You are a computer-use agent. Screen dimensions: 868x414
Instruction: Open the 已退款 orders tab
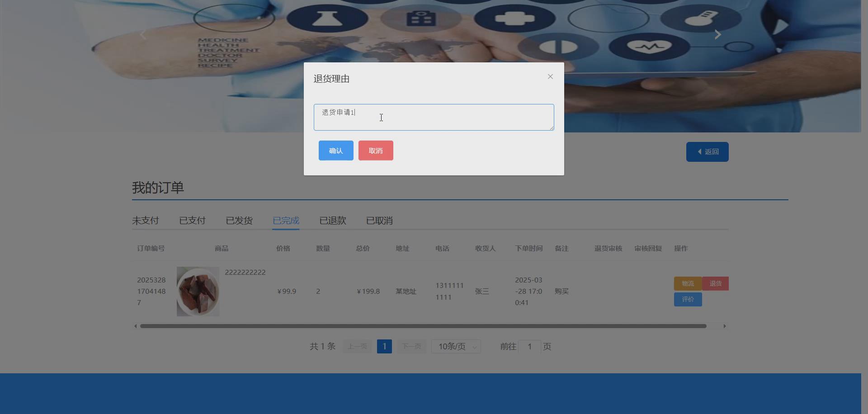click(332, 221)
